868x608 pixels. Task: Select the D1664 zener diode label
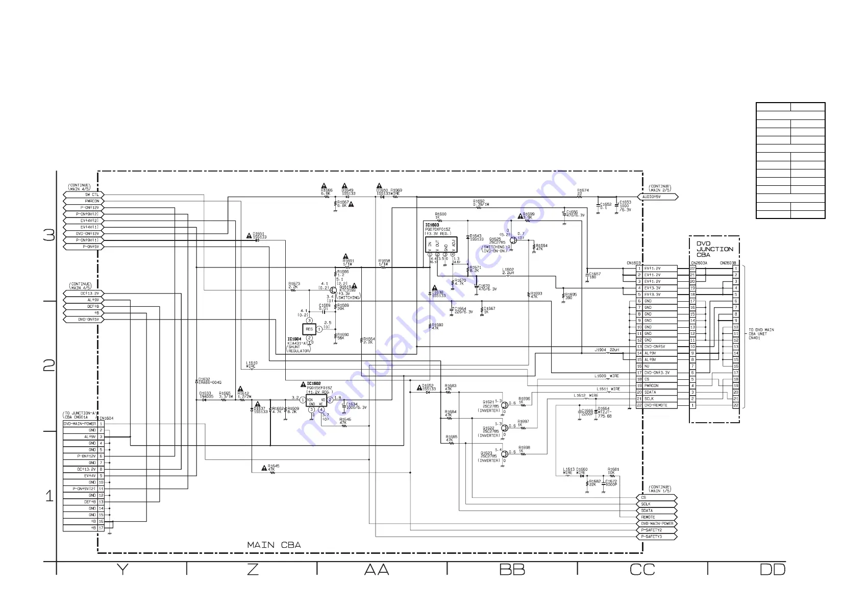(605, 412)
